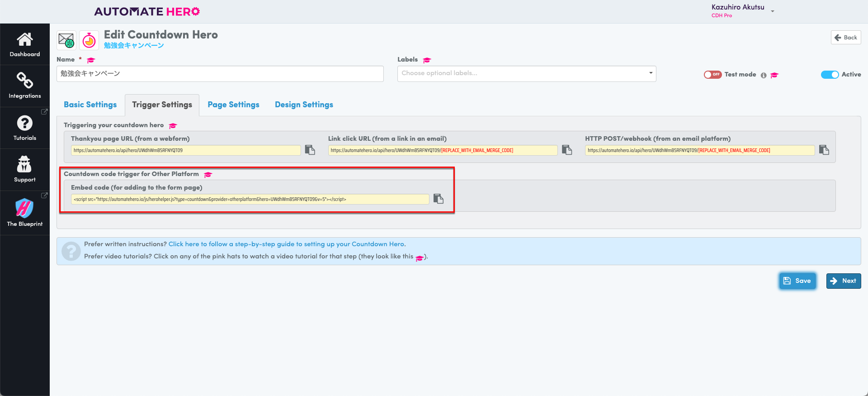
Task: Copy the Link click URL
Action: [567, 150]
